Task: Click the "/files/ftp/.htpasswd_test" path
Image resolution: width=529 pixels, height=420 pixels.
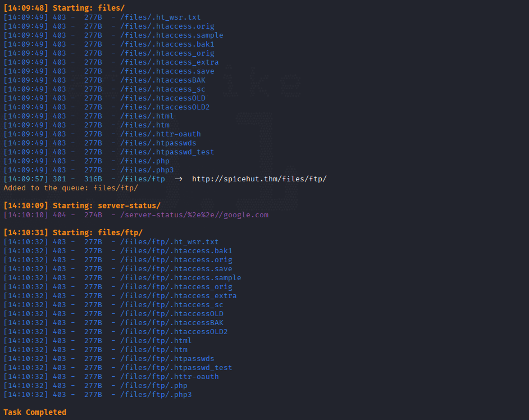Action: point(176,368)
